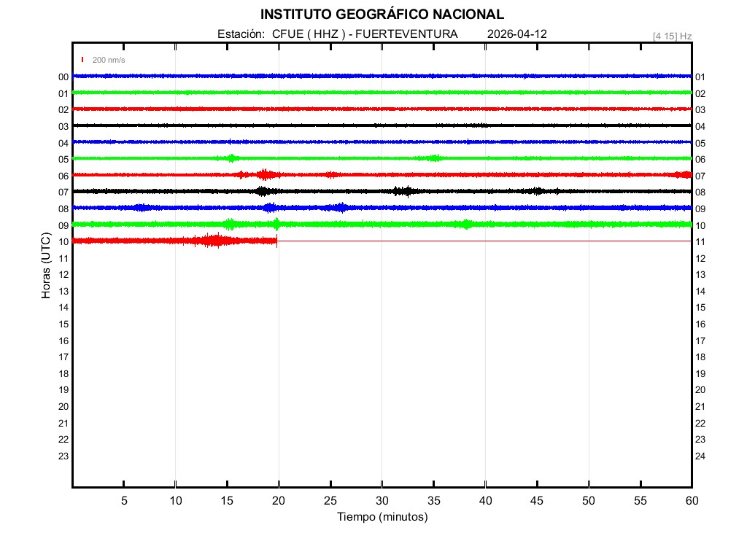Click the 00 hour label on the left axis
Screen dimensions: 747x560
pyautogui.click(x=63, y=77)
